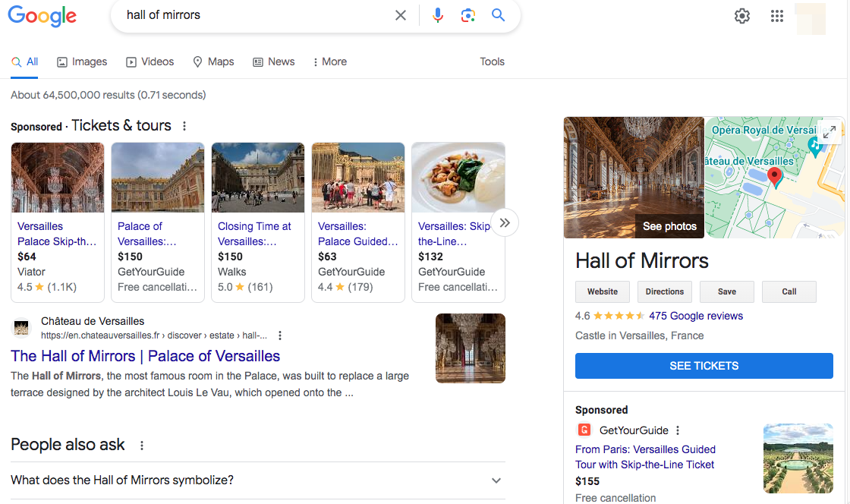Select the All results tab
This screenshot has height=504, width=850.
(x=25, y=61)
